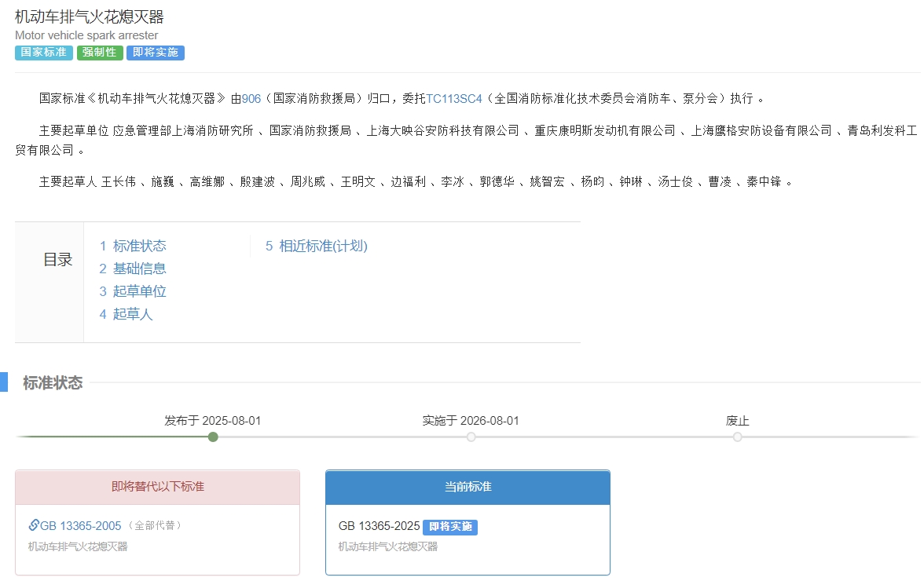
Task: Open the TC113SC4 committee link
Action: [x=454, y=98]
